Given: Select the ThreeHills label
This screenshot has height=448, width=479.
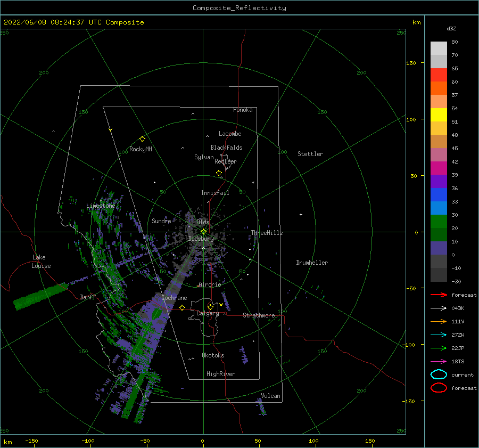Looking at the screenshot, I should tap(267, 233).
